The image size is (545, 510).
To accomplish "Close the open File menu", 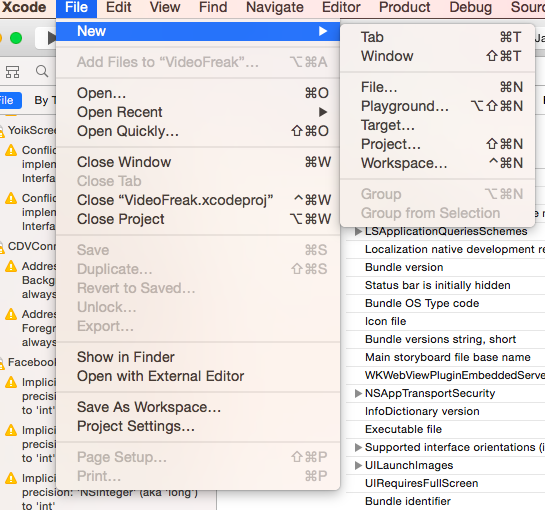I will click(x=76, y=8).
